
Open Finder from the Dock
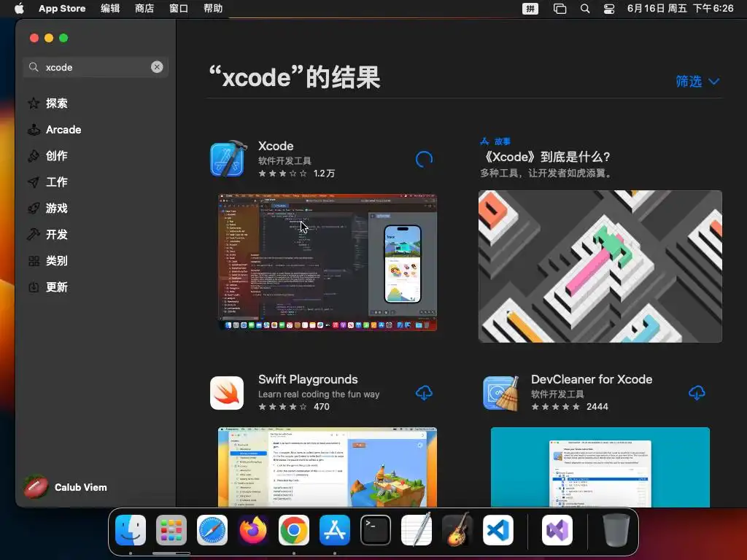(131, 530)
